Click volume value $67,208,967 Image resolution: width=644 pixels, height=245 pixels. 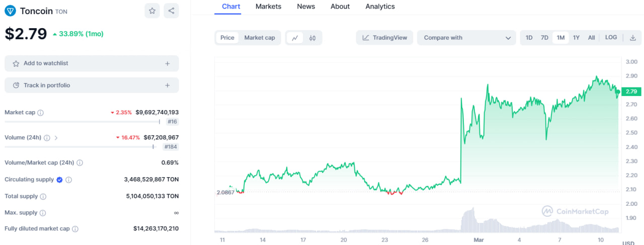pyautogui.click(x=161, y=137)
